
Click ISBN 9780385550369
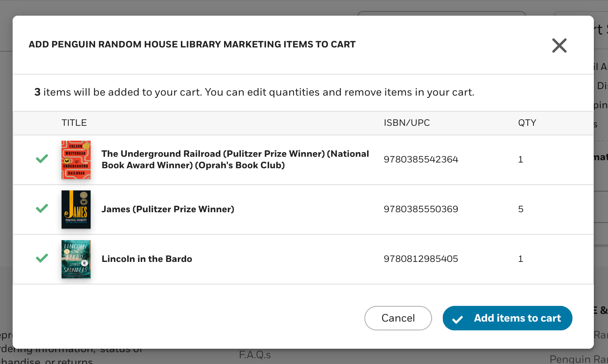pos(421,209)
